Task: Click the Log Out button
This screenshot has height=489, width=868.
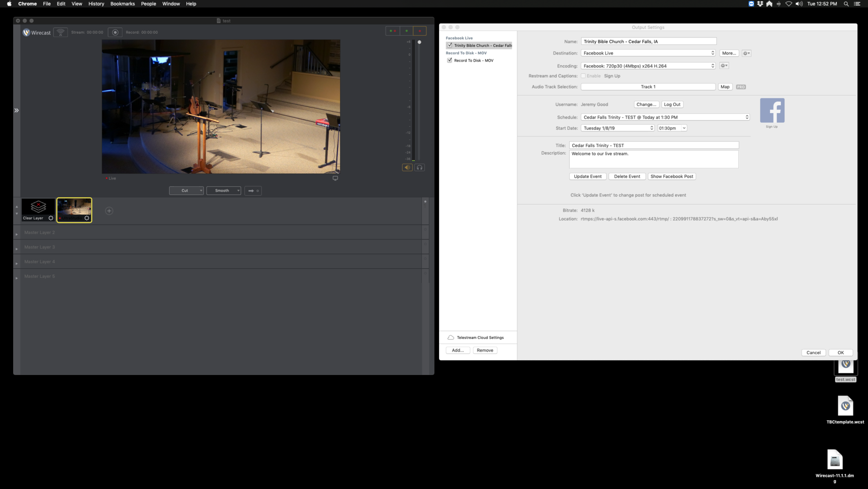Action: [672, 105]
